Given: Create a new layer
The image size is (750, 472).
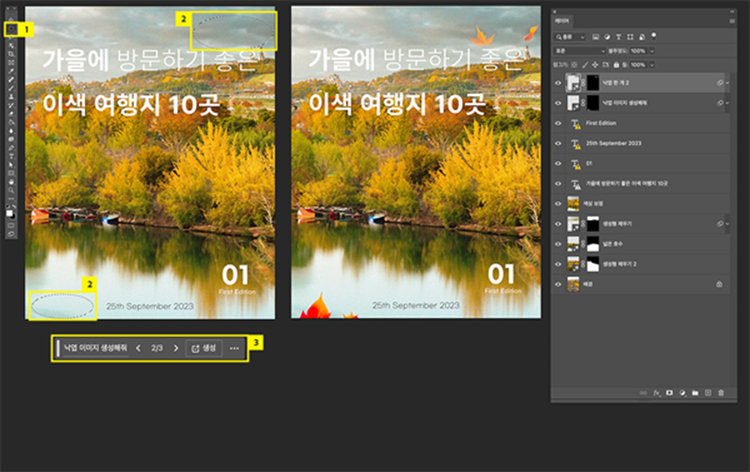Looking at the screenshot, I should [x=708, y=393].
